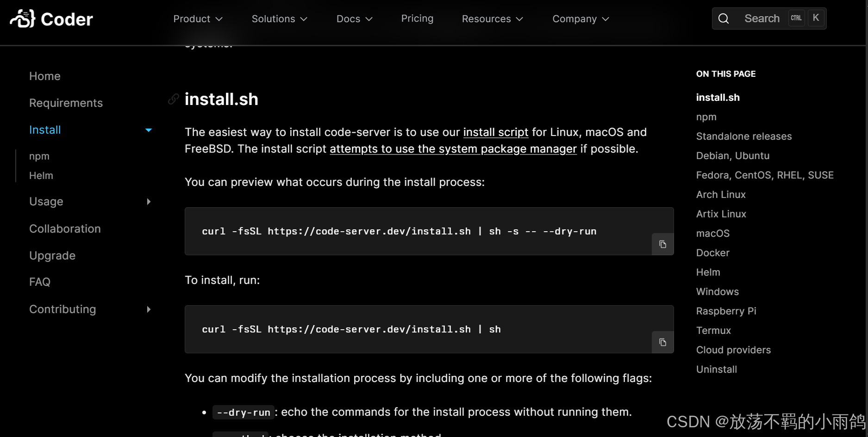Open Collaboration in the sidebar
Image resolution: width=868 pixels, height=437 pixels.
(65, 229)
